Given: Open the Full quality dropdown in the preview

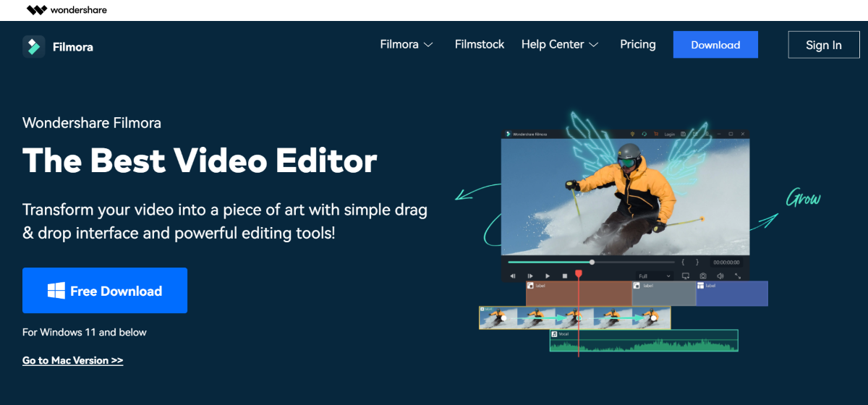Looking at the screenshot, I should (x=655, y=276).
